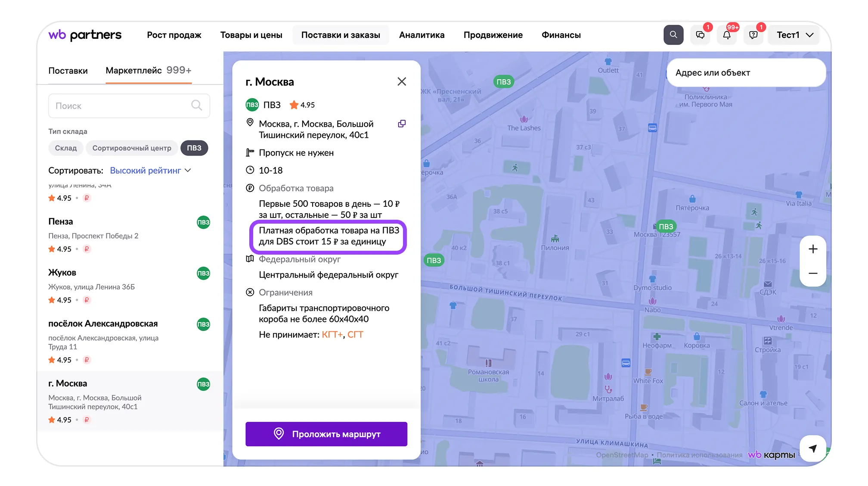Switch to the Поставки tab

coord(68,71)
